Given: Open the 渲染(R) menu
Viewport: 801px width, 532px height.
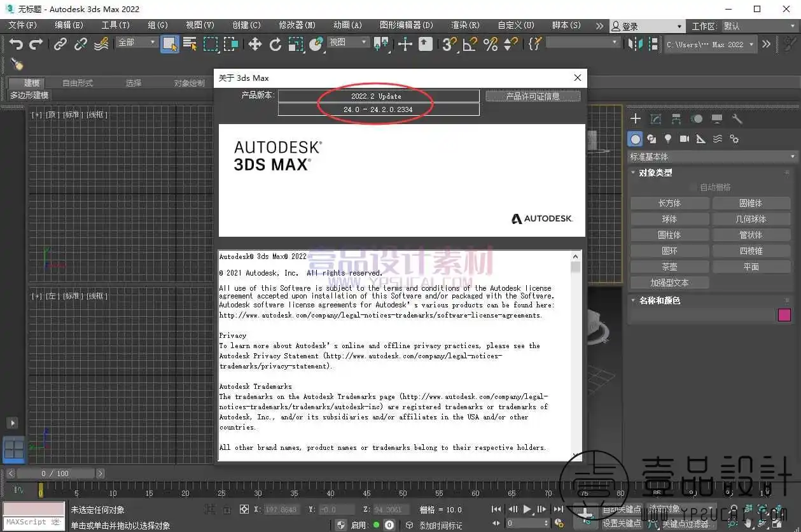Looking at the screenshot, I should [465, 25].
